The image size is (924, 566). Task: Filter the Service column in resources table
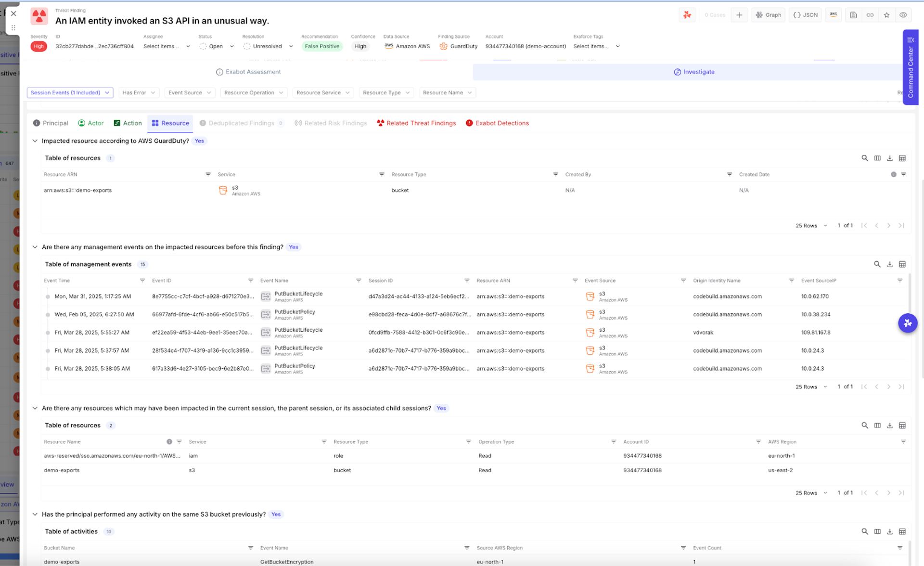[x=382, y=174]
